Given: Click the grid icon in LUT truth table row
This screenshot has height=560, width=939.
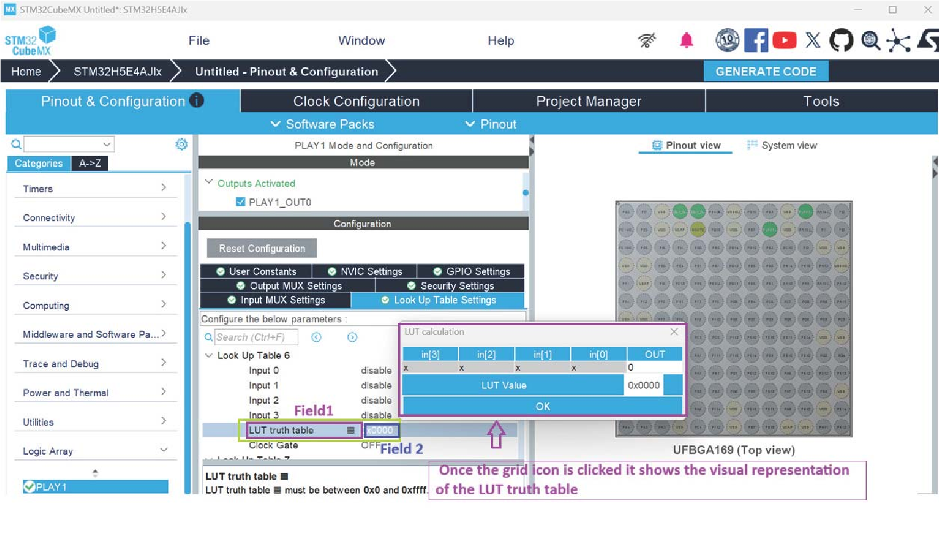Looking at the screenshot, I should (351, 430).
